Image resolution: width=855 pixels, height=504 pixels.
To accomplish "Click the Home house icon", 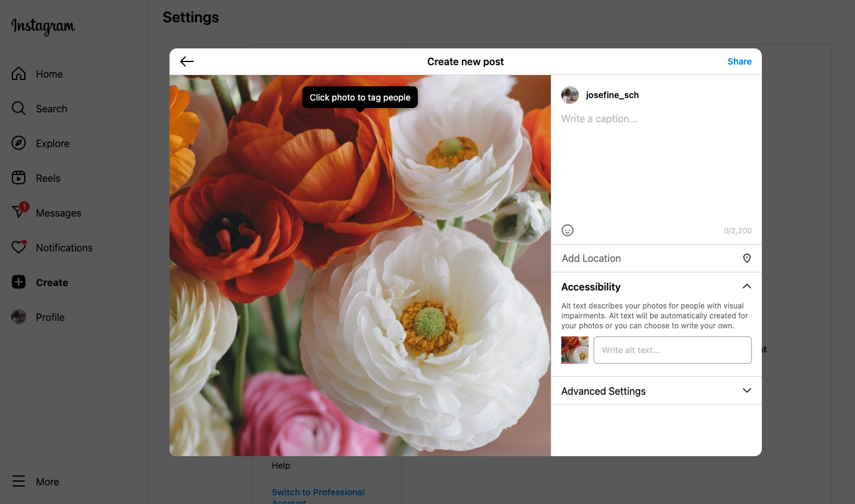I will (19, 74).
